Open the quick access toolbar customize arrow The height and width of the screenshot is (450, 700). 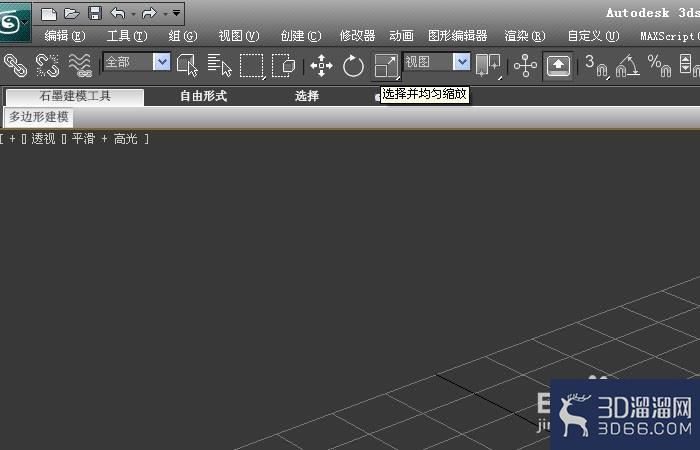(x=177, y=13)
